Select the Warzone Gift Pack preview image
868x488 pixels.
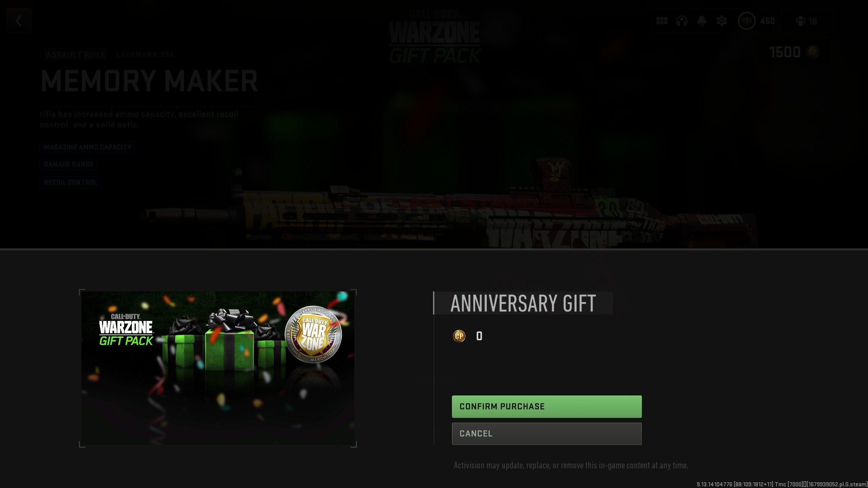coord(218,368)
